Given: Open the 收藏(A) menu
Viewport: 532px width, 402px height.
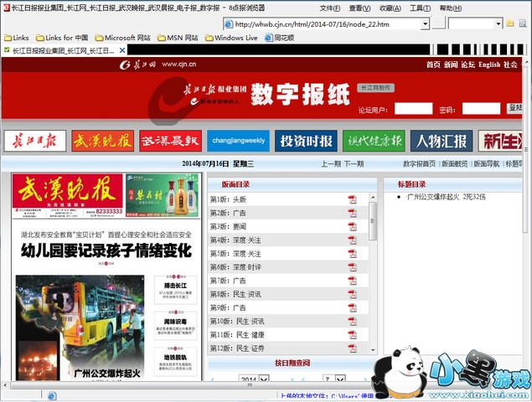Looking at the screenshot, I should coord(390,8).
